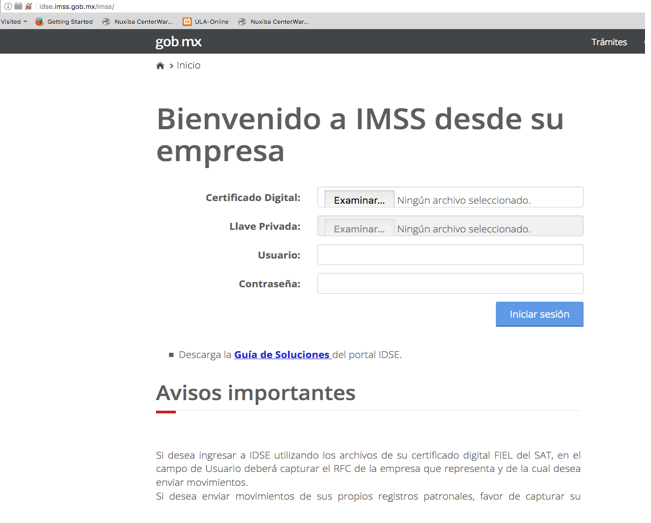The width and height of the screenshot is (651, 523).
Task: Open the second Nuxiba CenterWar bookmark
Action: pyautogui.click(x=273, y=22)
